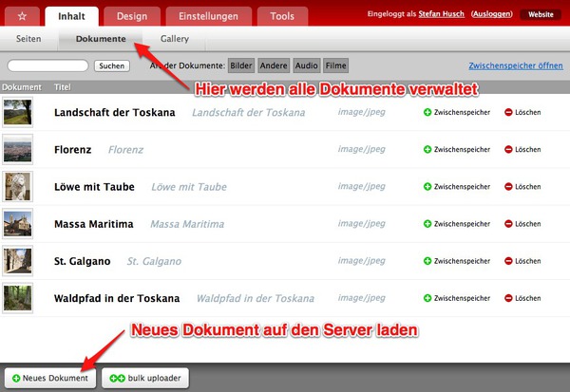The image size is (570, 392).
Task: Open the bulk uploader button
Action: pos(145,378)
